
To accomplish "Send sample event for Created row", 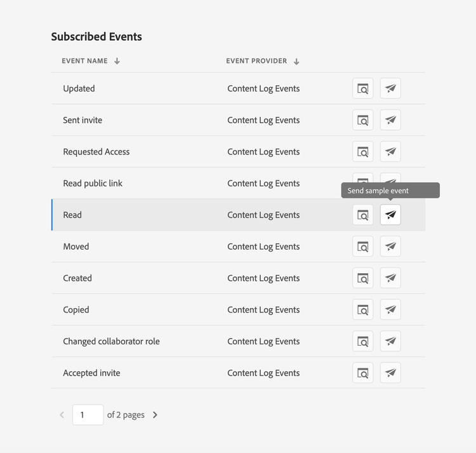I will [x=390, y=278].
